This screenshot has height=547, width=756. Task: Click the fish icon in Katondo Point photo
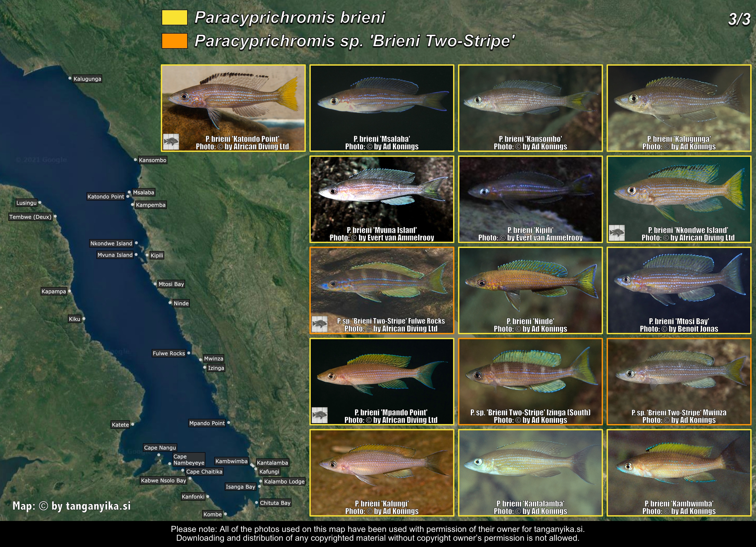(171, 142)
